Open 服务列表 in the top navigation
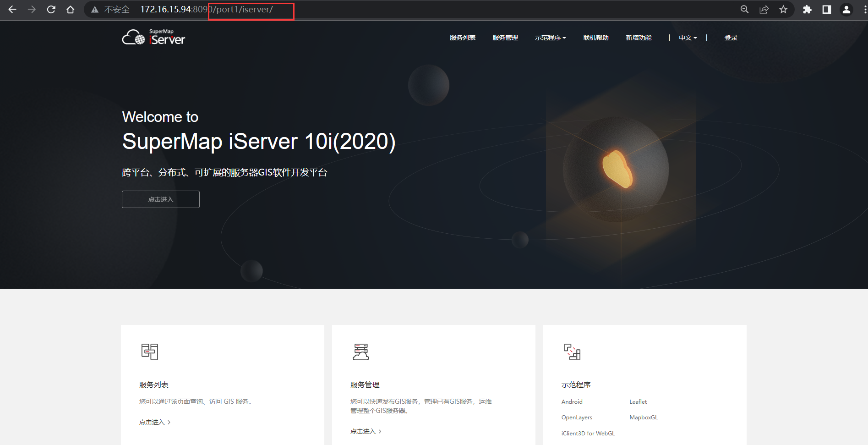 pos(463,38)
